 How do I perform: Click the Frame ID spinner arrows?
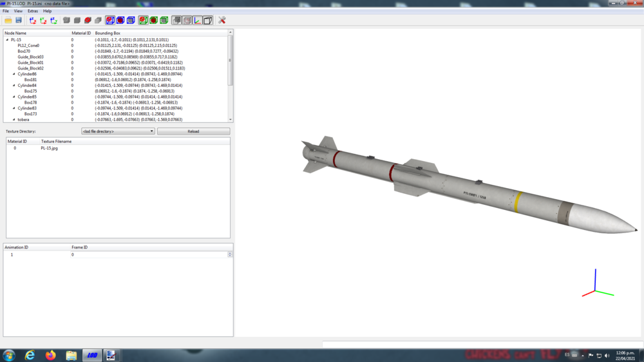point(230,255)
